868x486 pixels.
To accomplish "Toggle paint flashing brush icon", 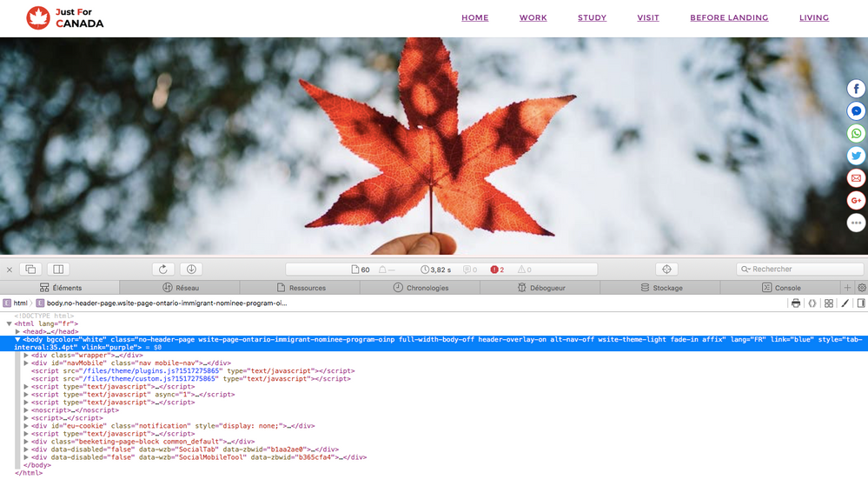I will click(x=845, y=303).
